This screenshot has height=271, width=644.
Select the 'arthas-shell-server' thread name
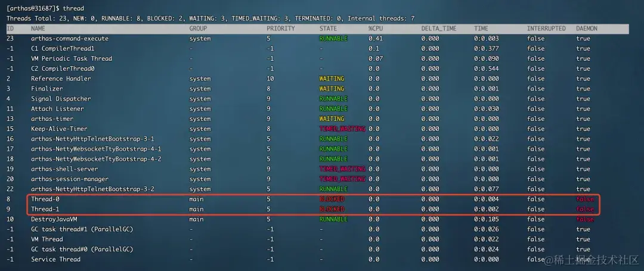[64, 169]
